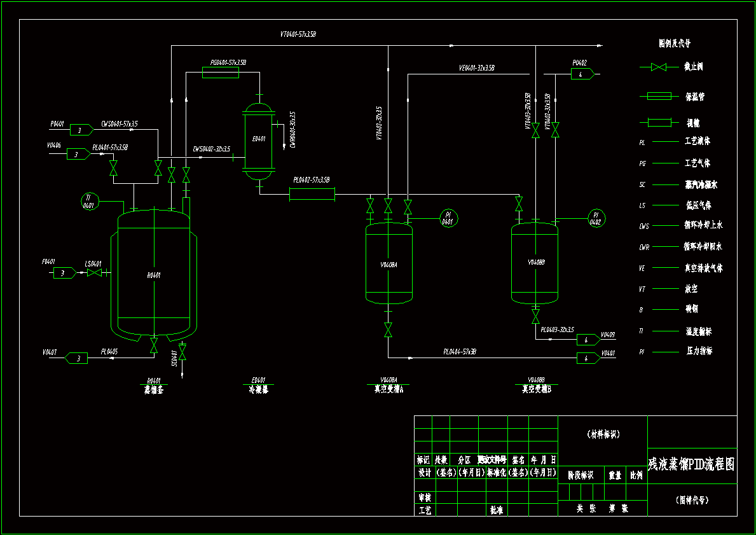
Task: Select the PG0401-57x3.5B pipe sight-glass box
Action: point(221,73)
